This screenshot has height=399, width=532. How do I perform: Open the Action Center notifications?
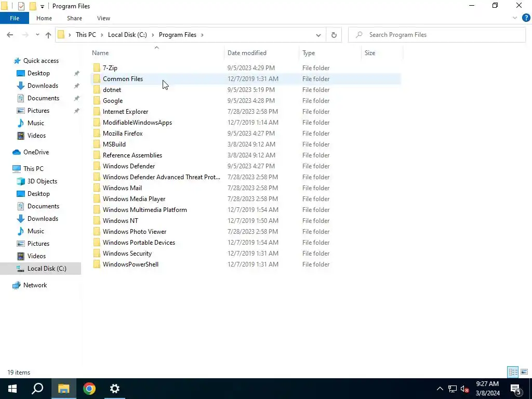tap(516, 389)
